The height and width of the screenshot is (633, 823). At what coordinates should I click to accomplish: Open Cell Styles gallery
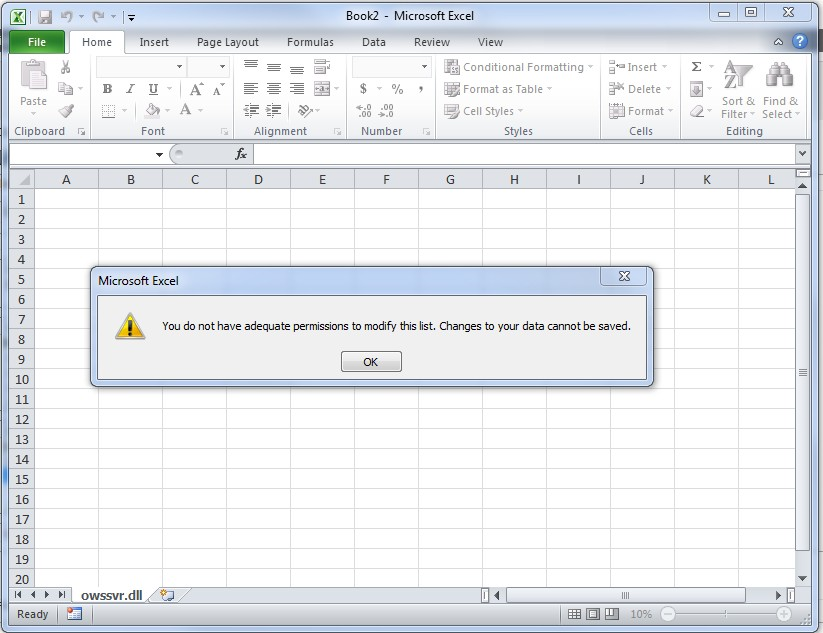[x=483, y=111]
